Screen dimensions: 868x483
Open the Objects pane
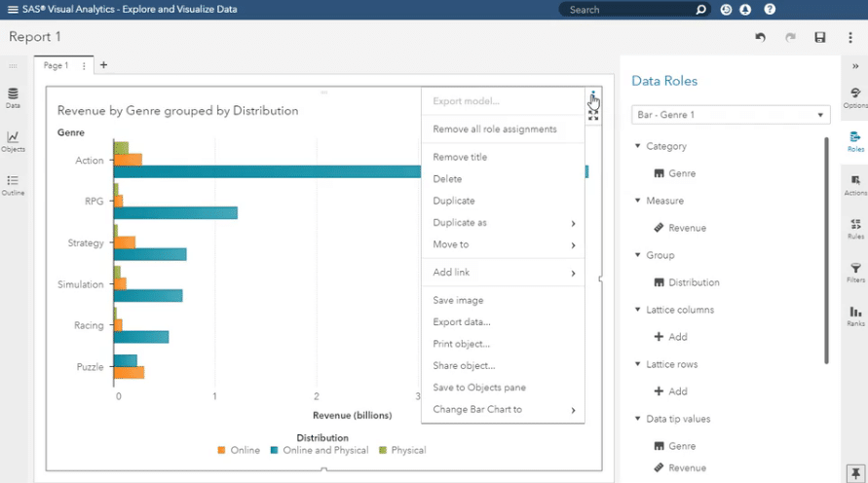click(13, 141)
